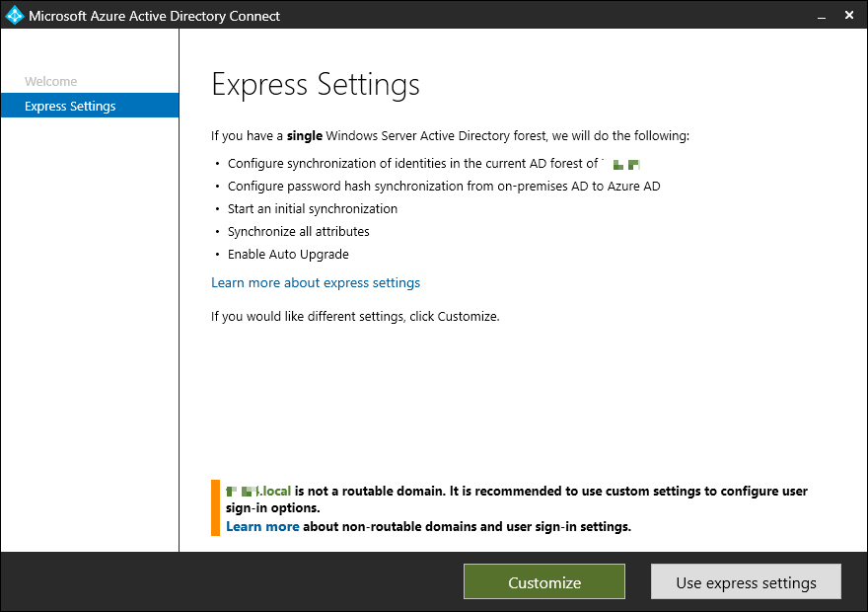
Task: Click the password hash synchronization bullet item
Action: pos(444,186)
